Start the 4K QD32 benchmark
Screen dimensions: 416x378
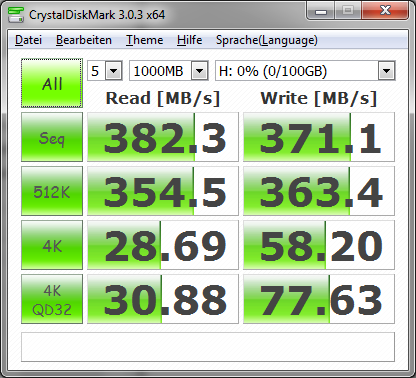52,299
